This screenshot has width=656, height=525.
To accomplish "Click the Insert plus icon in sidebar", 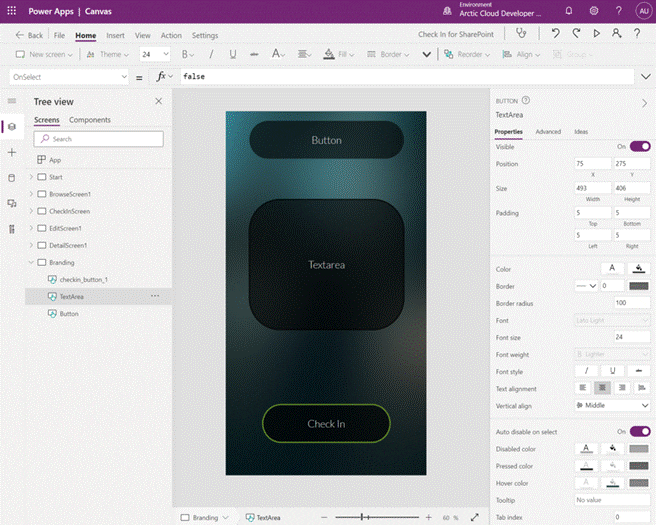I will (12, 152).
